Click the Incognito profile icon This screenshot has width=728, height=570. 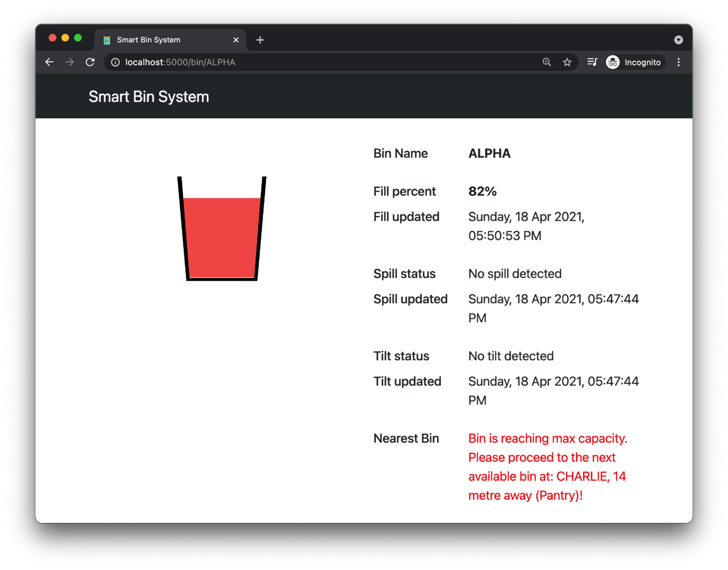click(x=612, y=62)
